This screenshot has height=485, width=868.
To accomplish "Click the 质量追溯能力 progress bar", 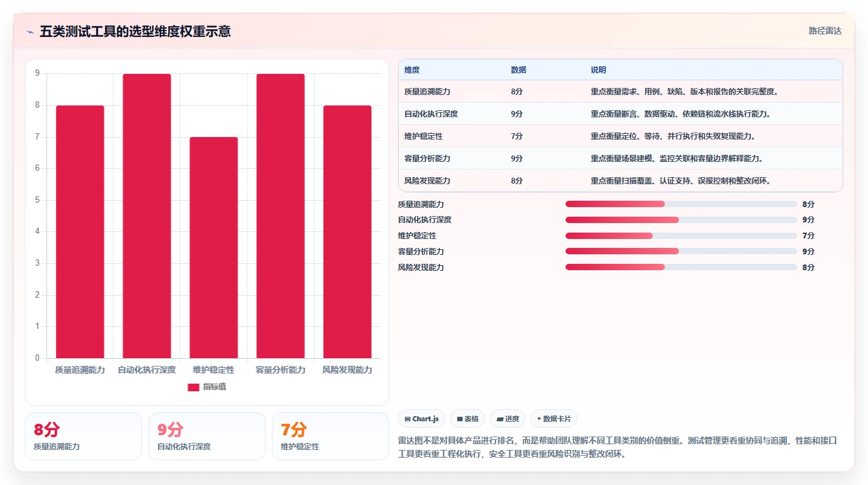I will pos(681,204).
